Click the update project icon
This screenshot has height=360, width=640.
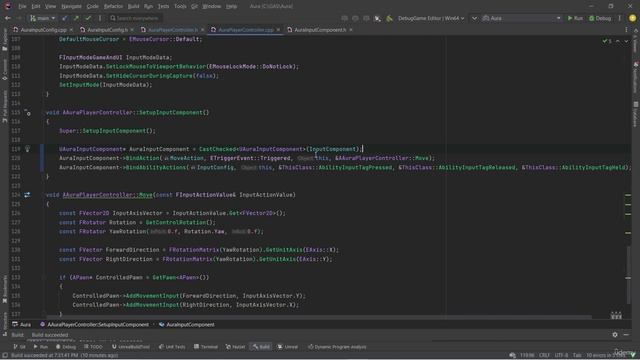coord(64,18)
